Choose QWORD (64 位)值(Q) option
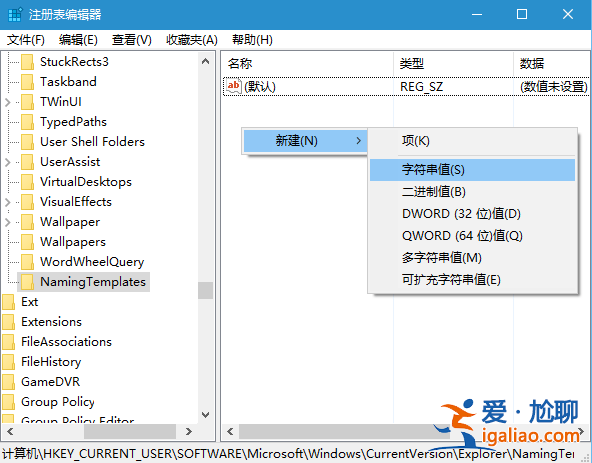 point(472,236)
